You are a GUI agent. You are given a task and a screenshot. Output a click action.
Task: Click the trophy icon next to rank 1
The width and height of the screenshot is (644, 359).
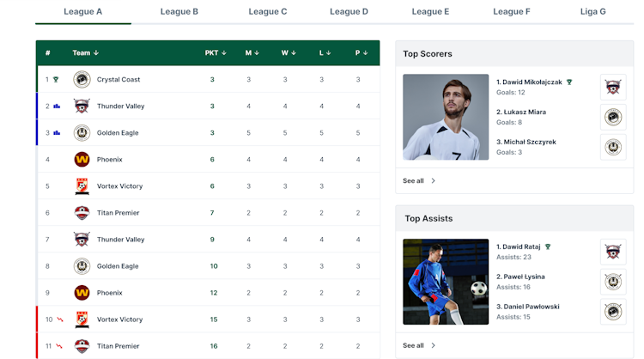(x=56, y=80)
